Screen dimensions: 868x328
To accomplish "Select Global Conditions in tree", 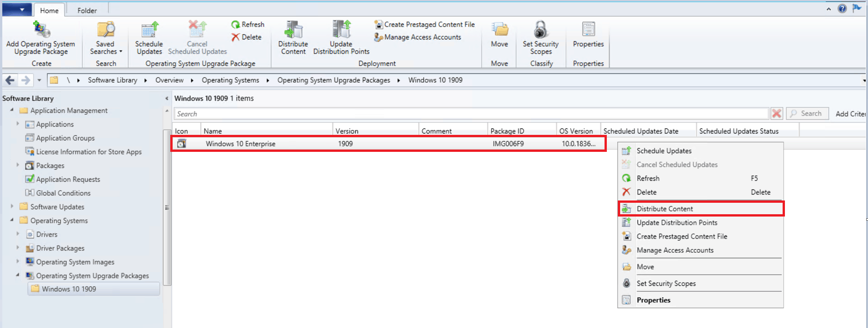I will [63, 193].
